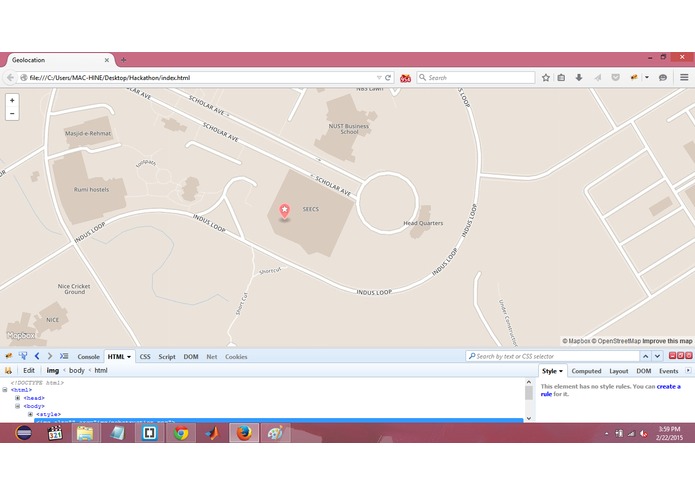Switch to the side panel DOM tab
This screenshot has width=695, height=494.
tap(644, 371)
